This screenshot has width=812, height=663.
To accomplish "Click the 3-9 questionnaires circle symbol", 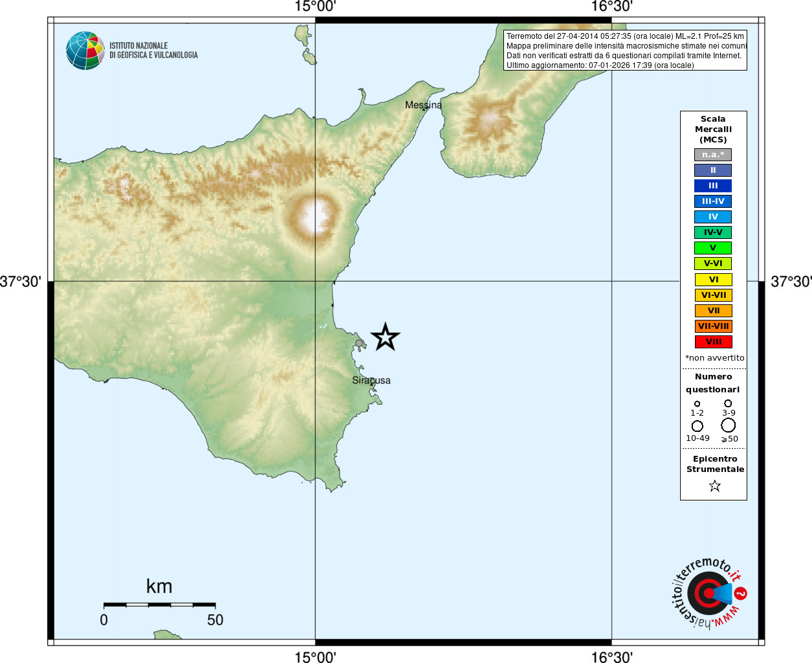I will click(x=728, y=403).
